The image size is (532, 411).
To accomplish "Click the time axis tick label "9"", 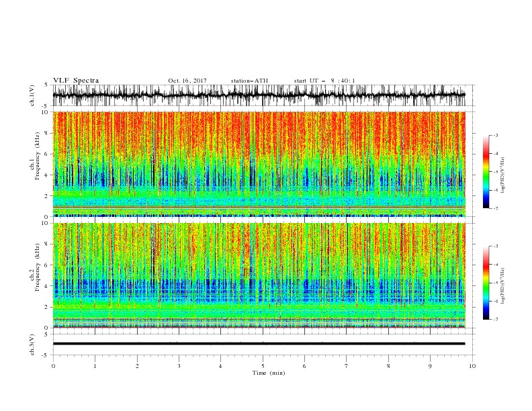I will pos(430,366).
